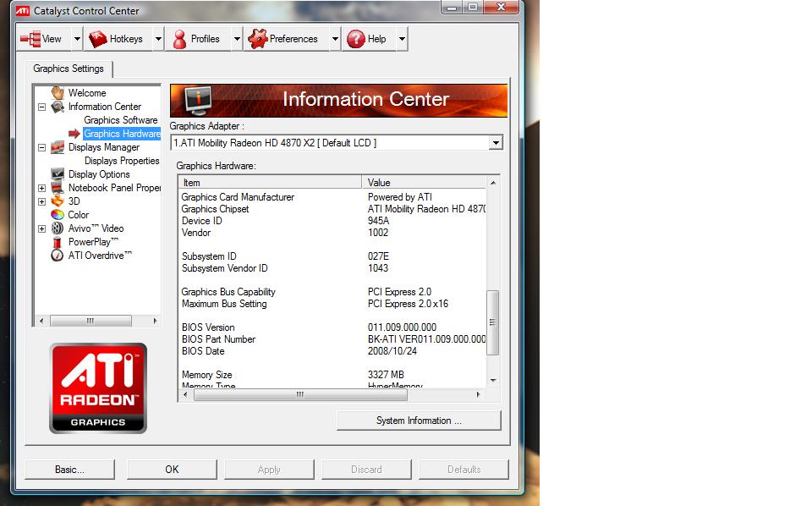Image resolution: width=812 pixels, height=506 pixels.
Task: Click the Discard button
Action: (x=366, y=470)
